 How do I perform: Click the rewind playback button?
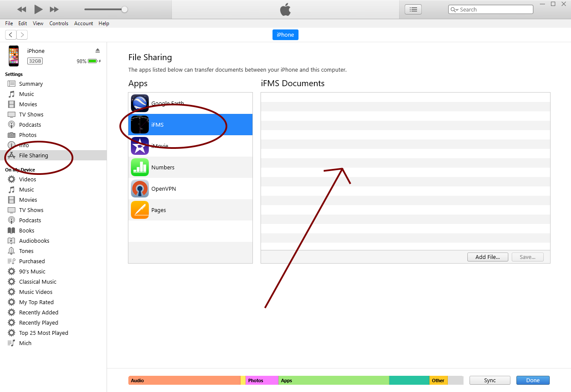point(22,9)
